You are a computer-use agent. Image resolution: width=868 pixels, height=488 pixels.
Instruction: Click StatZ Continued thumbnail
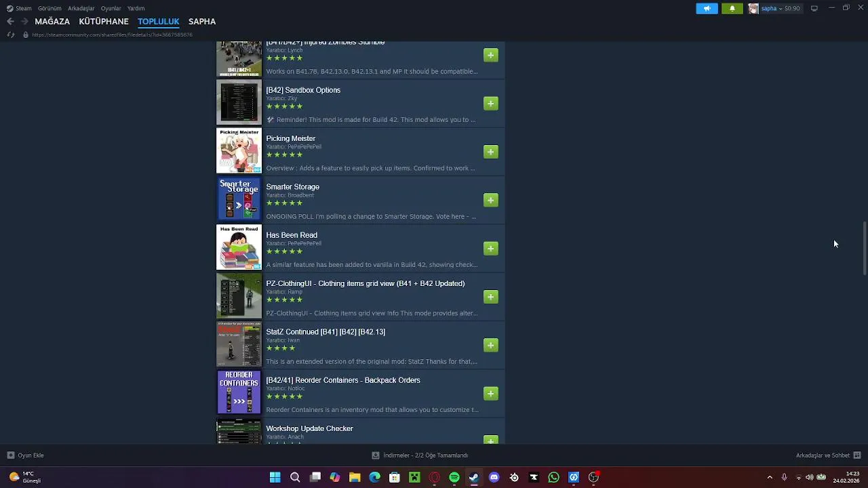tap(239, 344)
